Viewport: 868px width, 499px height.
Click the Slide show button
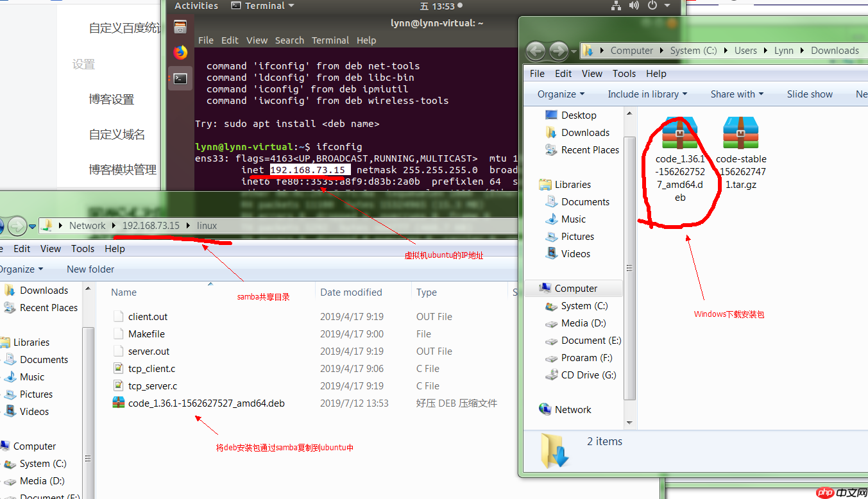click(x=809, y=94)
